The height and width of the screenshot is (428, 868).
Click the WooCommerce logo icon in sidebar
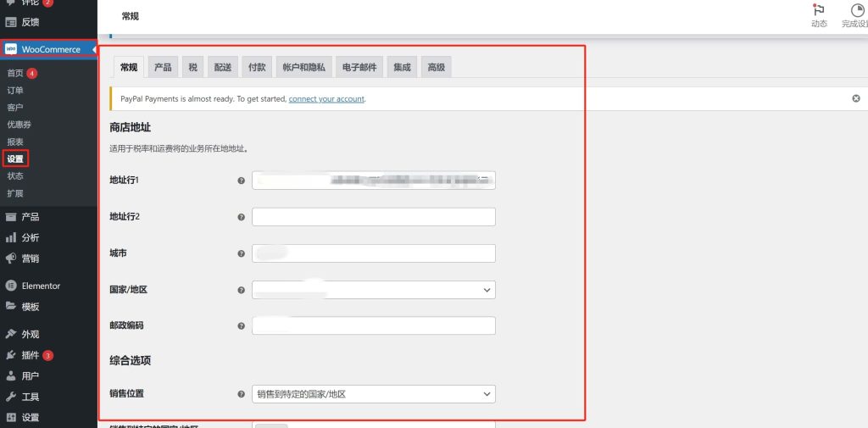[10, 49]
